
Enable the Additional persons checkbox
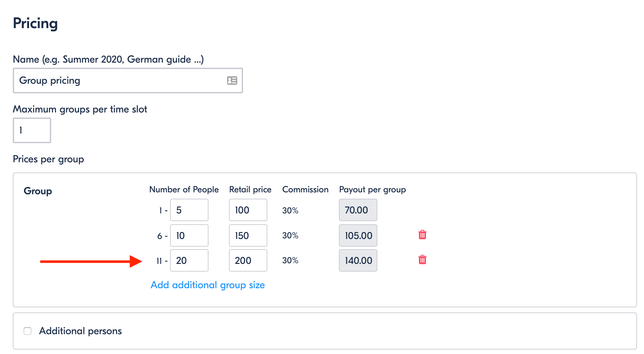27,331
